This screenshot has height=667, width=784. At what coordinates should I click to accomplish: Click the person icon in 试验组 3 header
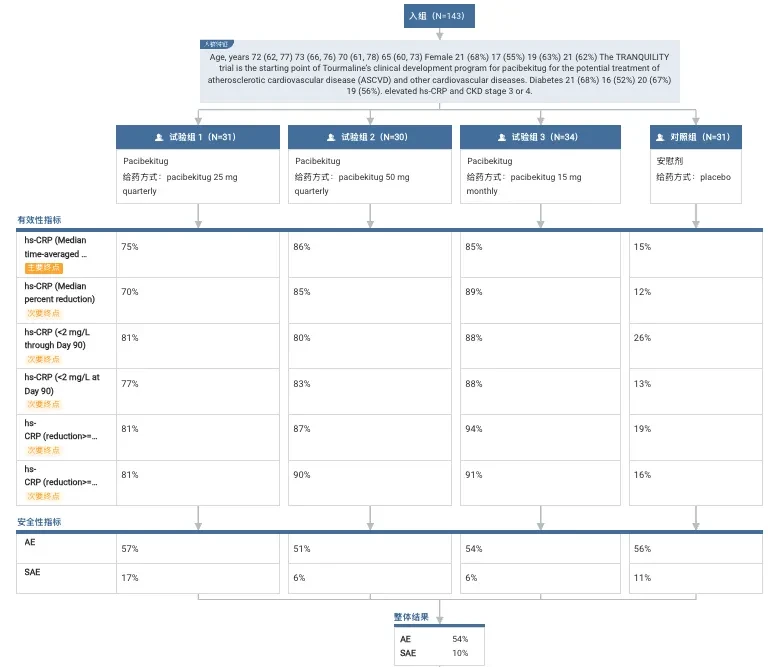pyautogui.click(x=502, y=137)
